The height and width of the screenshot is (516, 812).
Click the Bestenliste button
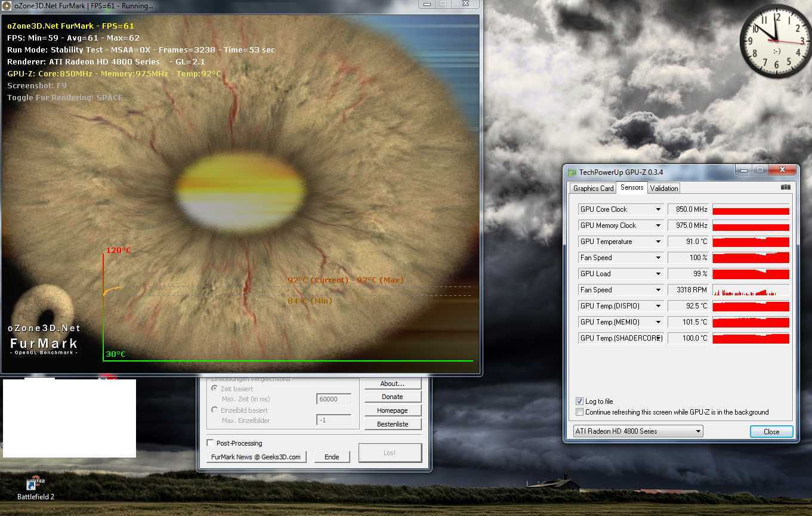pyautogui.click(x=393, y=424)
